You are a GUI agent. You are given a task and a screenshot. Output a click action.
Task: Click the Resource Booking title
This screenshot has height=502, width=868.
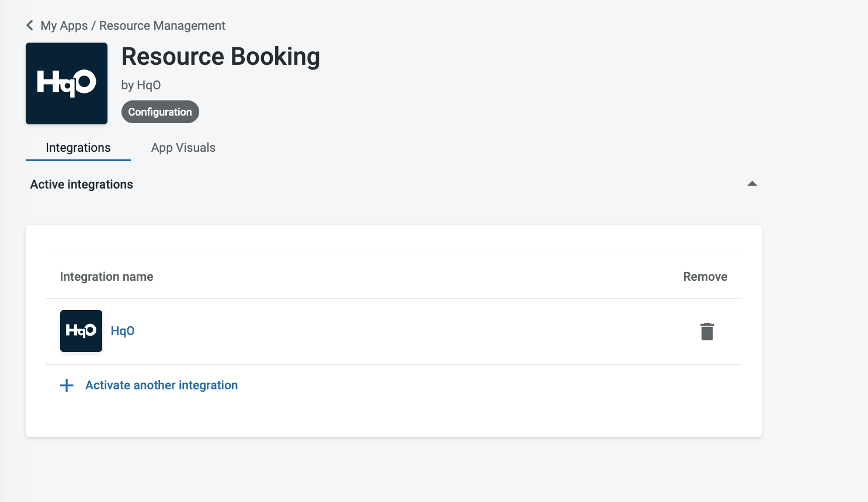[221, 57]
